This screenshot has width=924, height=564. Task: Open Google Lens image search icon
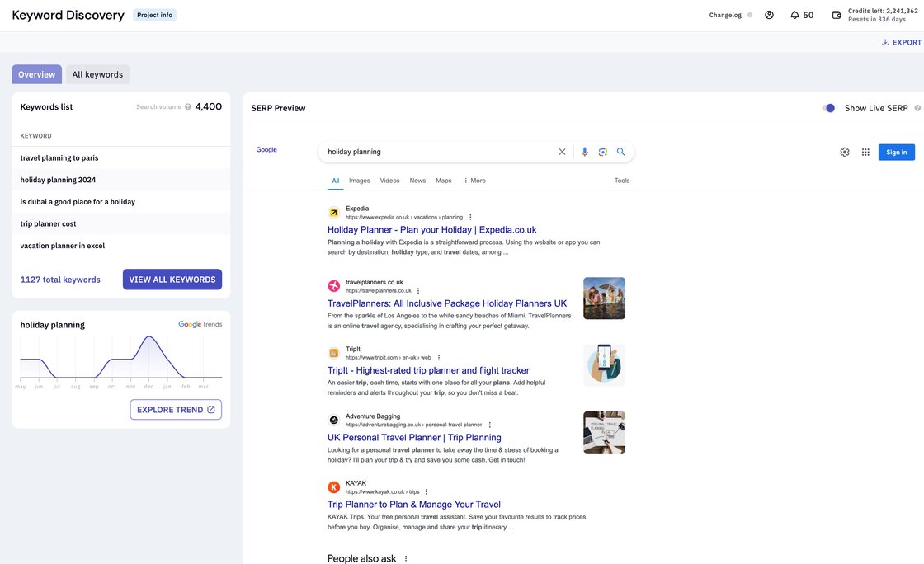tap(603, 152)
